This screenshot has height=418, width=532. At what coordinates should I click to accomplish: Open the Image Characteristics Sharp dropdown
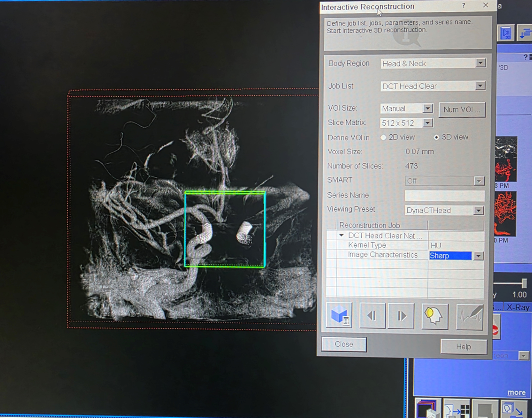478,256
